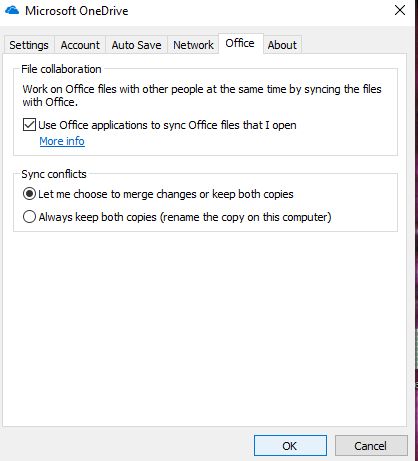Open the More info link
Screen dimensions: 418x461
[62, 141]
